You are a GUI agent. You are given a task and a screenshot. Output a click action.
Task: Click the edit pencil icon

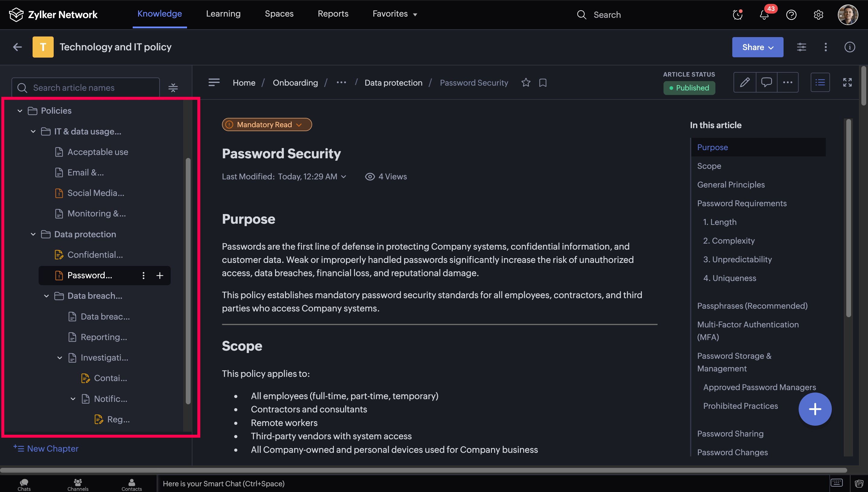744,82
